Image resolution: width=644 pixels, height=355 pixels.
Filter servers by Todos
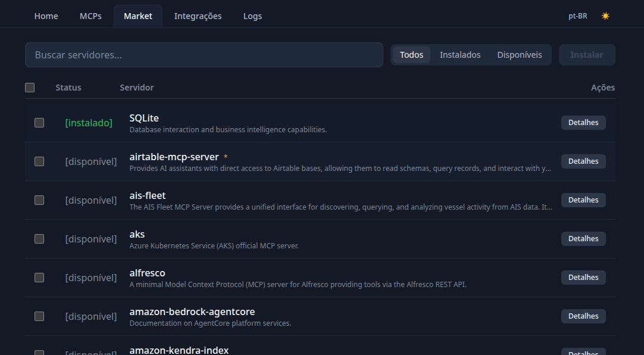click(x=411, y=55)
